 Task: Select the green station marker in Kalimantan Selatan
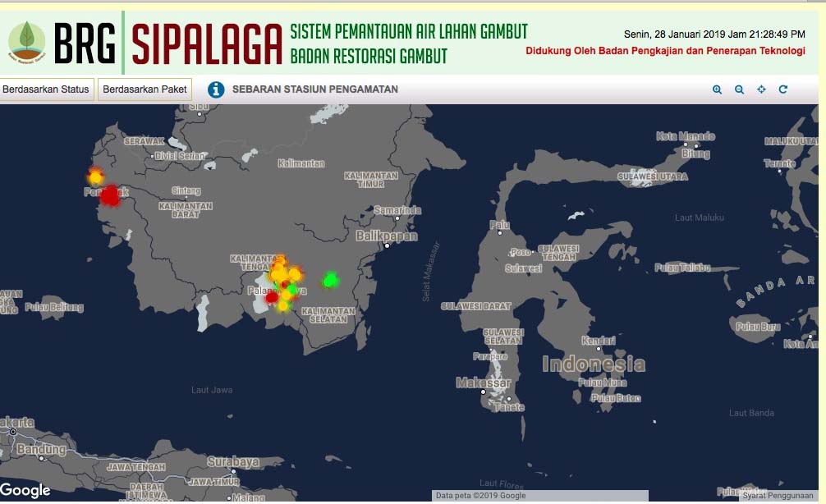tap(331, 280)
